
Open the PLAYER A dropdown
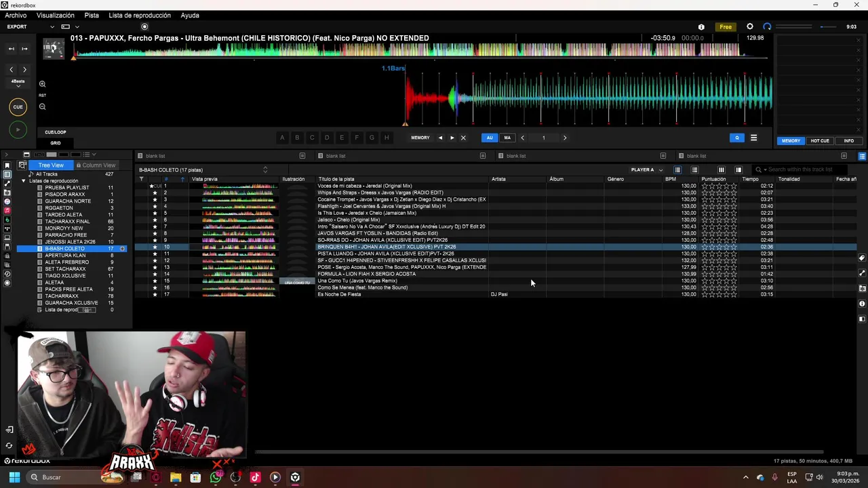coord(647,170)
